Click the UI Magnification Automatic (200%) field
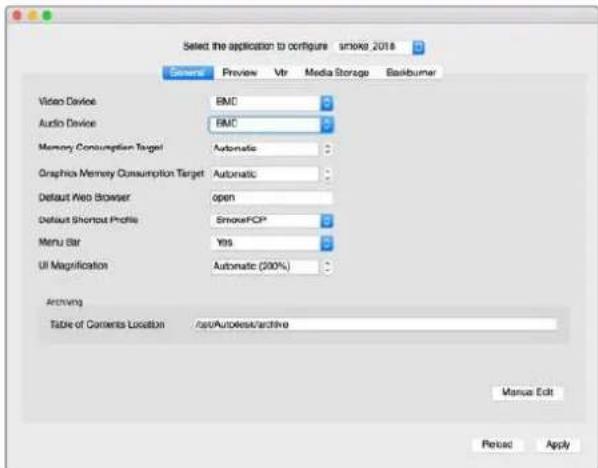598x468 pixels. click(265, 266)
